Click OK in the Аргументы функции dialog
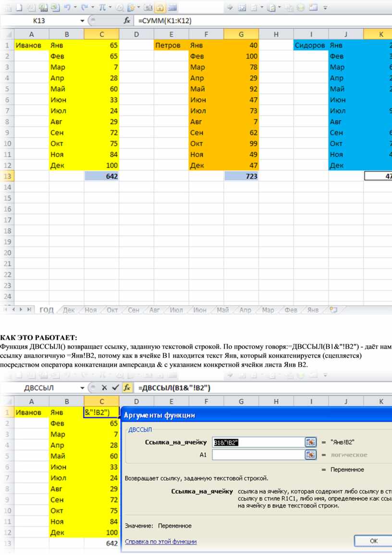The width and height of the screenshot is (392, 555). tap(373, 541)
